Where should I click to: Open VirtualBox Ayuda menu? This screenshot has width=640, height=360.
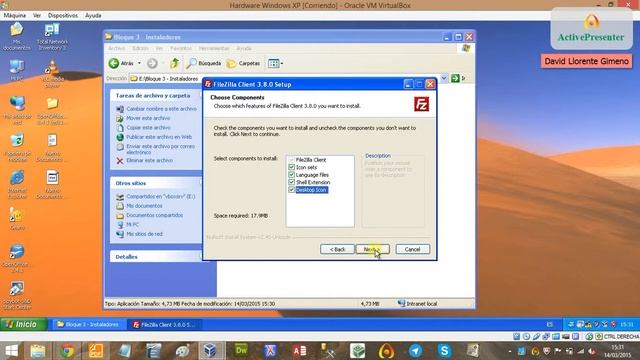tap(93, 15)
